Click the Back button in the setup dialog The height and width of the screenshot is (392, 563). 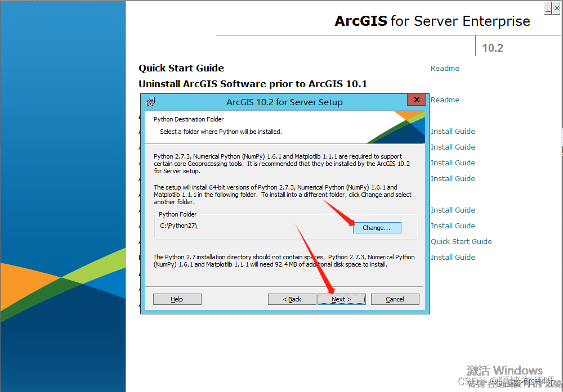(x=292, y=299)
